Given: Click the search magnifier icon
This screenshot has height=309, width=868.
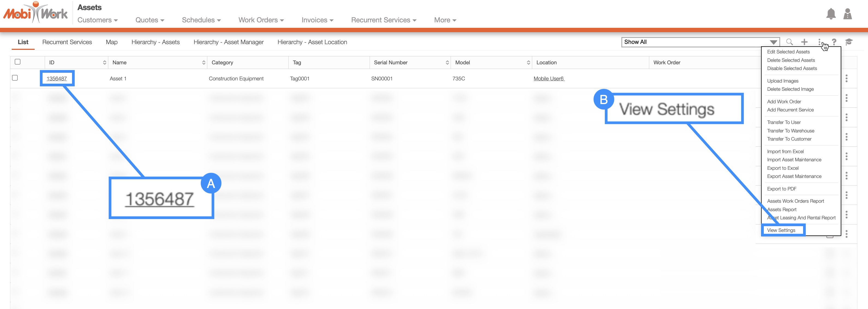Looking at the screenshot, I should click(789, 42).
